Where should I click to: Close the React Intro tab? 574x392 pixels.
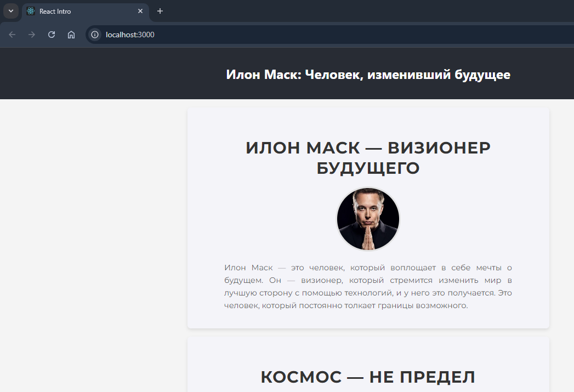point(140,11)
